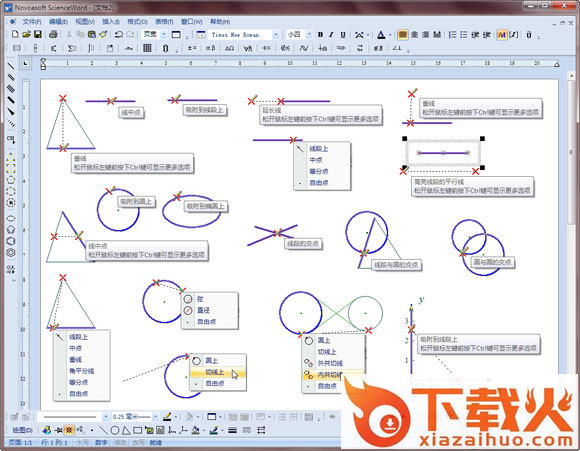The height and width of the screenshot is (451, 580).
Task: Click the Print icon
Action: click(53, 34)
